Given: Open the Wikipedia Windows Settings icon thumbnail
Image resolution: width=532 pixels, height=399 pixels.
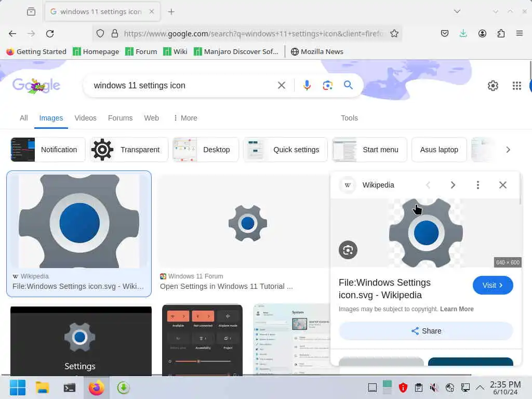Looking at the screenshot, I should (x=79, y=221).
